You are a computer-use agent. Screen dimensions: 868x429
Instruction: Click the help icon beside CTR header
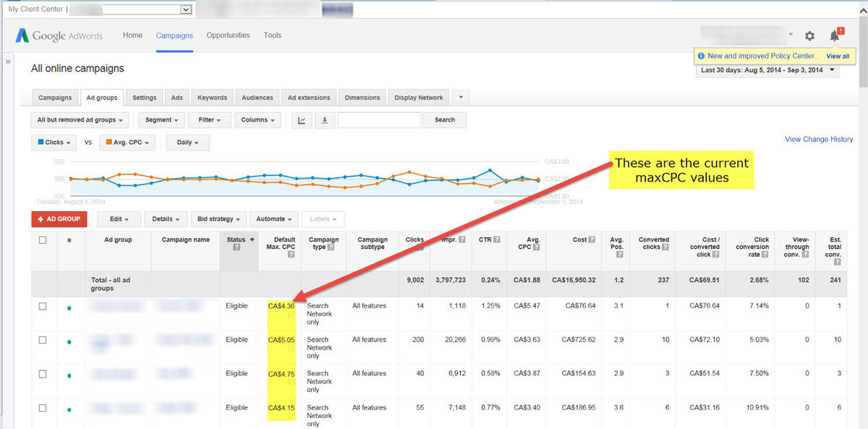tap(496, 239)
